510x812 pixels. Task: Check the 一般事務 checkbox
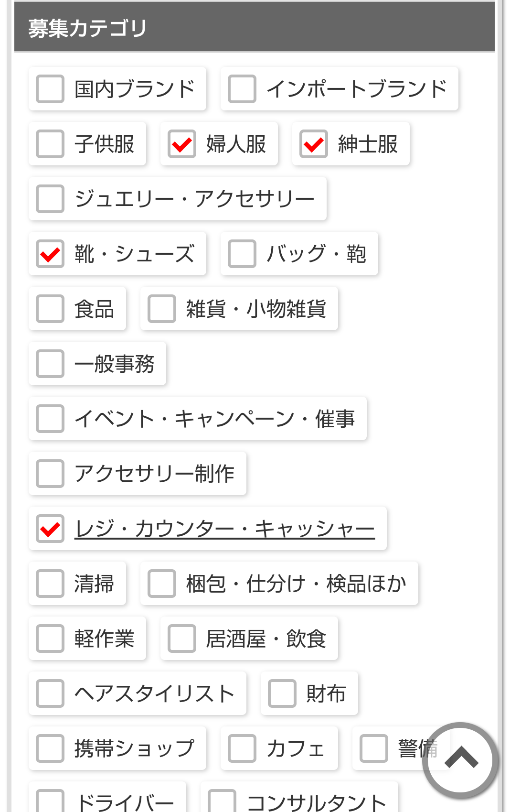(50, 364)
